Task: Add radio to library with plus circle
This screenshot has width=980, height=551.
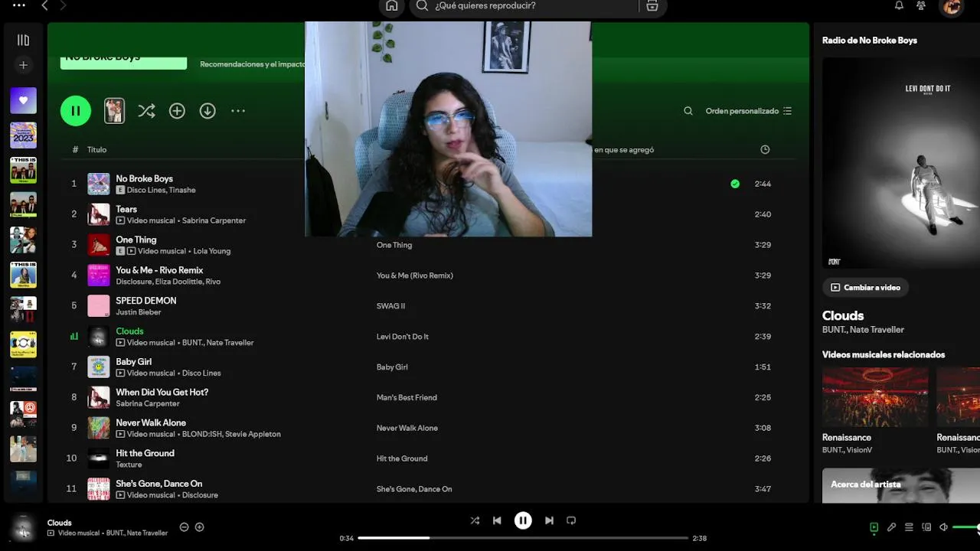Action: click(x=177, y=111)
